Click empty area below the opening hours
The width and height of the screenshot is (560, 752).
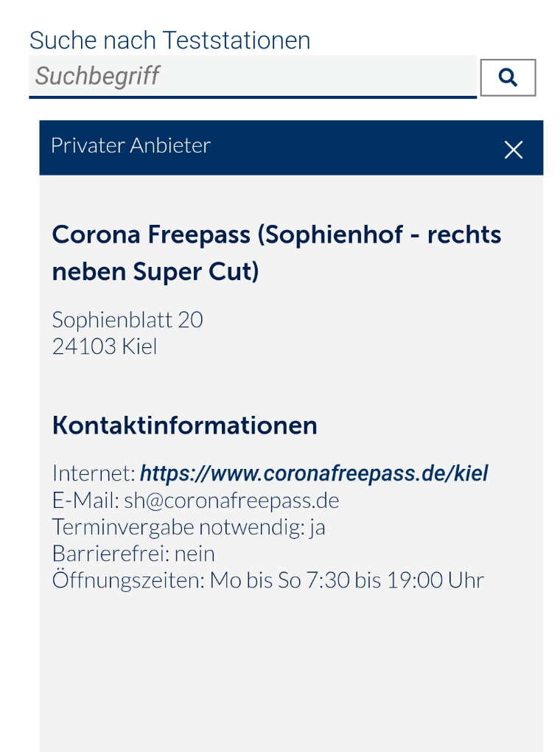[x=291, y=671]
